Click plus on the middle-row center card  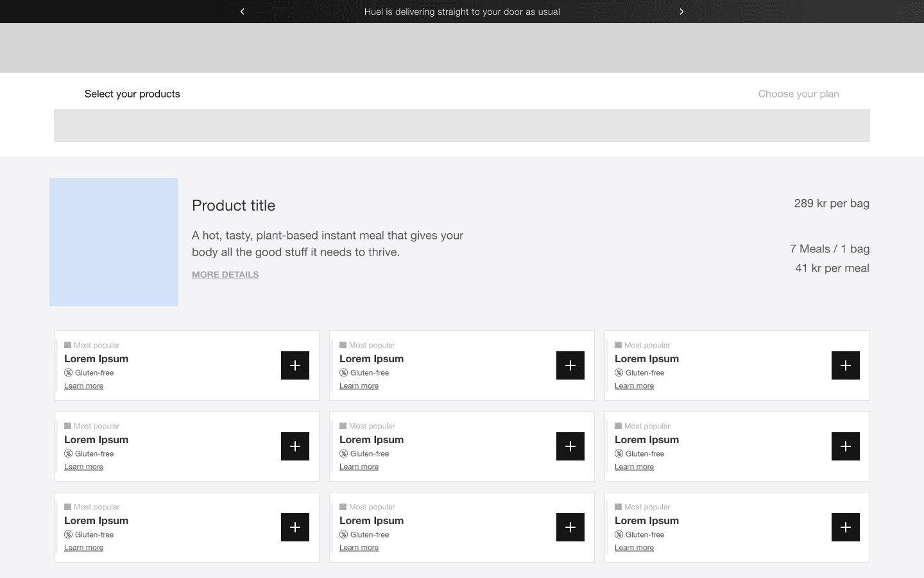(570, 446)
